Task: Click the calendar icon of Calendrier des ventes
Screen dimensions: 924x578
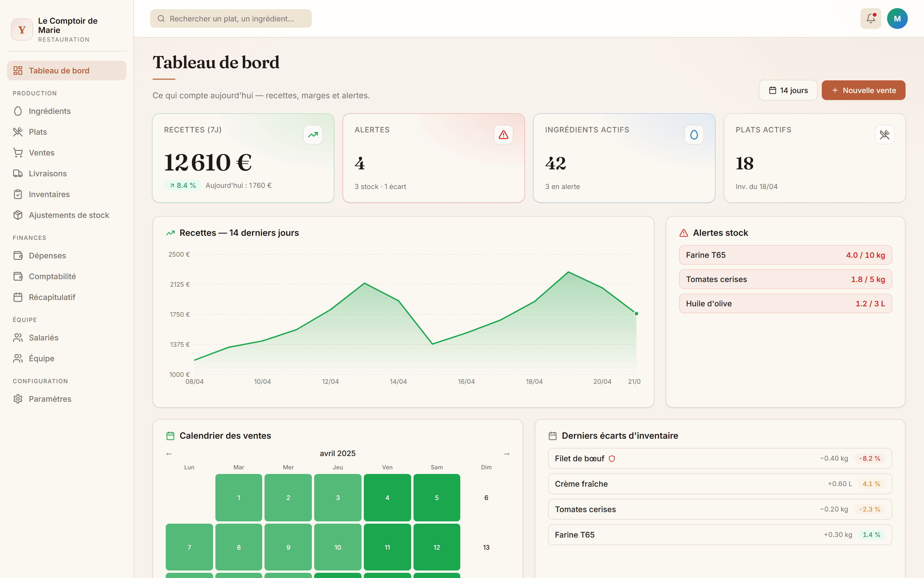Action: tap(170, 436)
